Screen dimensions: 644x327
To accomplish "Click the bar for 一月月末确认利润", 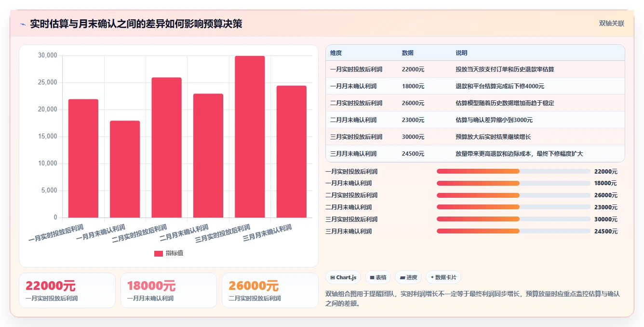I will [125, 169].
